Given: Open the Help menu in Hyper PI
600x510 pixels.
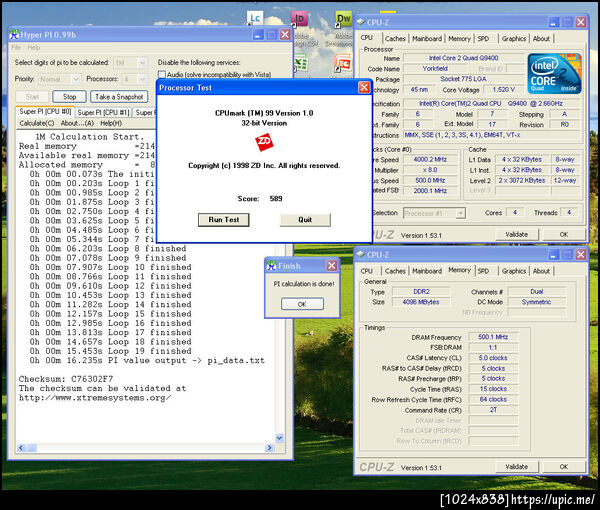Looking at the screenshot, I should [x=34, y=47].
